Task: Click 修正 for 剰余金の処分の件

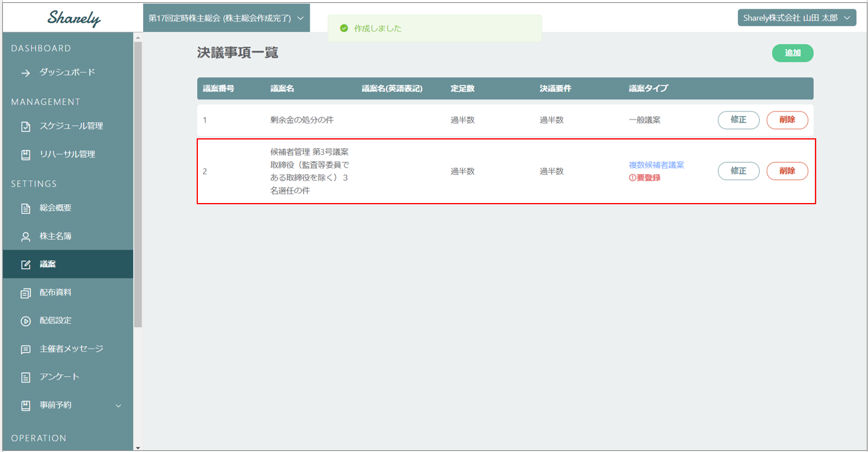Action: 738,120
